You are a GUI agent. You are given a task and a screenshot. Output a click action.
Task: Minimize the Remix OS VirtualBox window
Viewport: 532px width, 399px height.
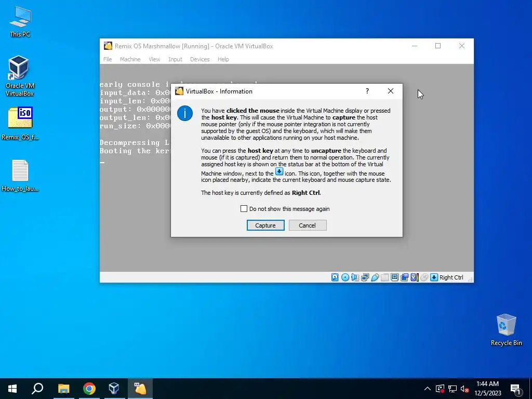[x=414, y=46]
